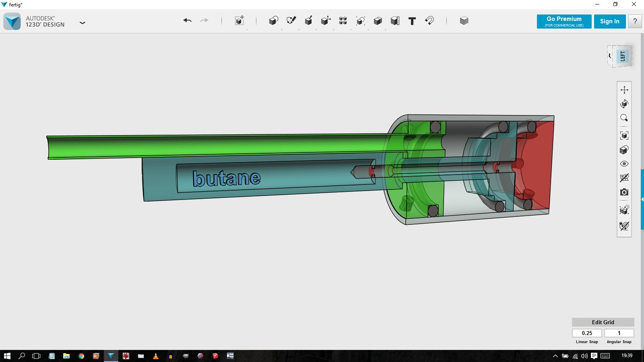Toggle grid visibility

[x=624, y=178]
